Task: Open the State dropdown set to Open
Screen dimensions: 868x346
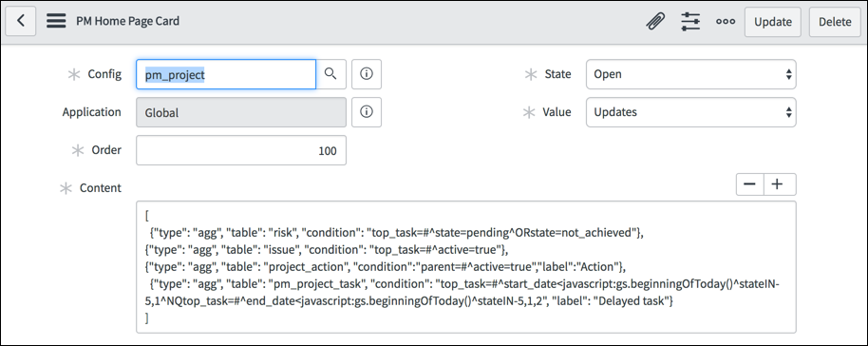Action: point(690,74)
